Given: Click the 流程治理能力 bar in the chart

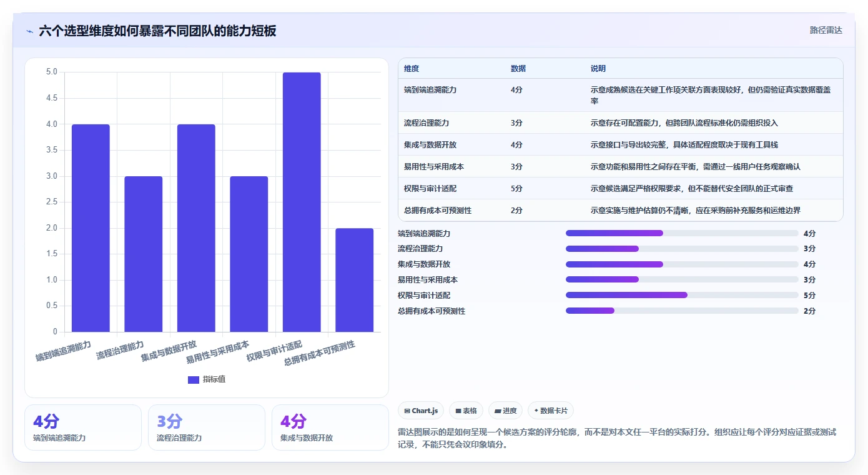Looking at the screenshot, I should (x=144, y=254).
